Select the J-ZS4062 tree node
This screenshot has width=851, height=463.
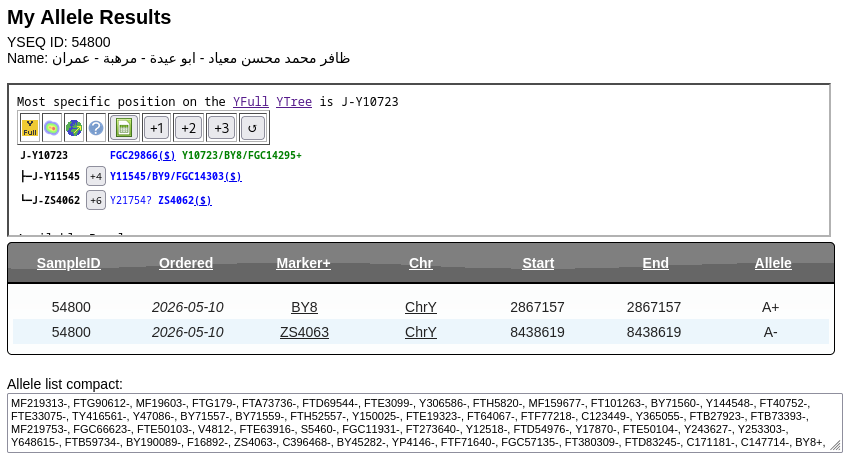click(x=56, y=200)
